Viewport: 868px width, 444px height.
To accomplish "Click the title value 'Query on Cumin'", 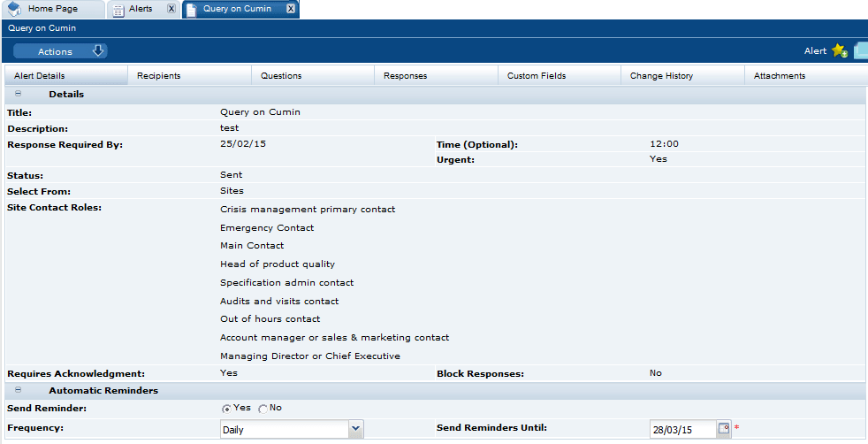I will tap(260, 111).
